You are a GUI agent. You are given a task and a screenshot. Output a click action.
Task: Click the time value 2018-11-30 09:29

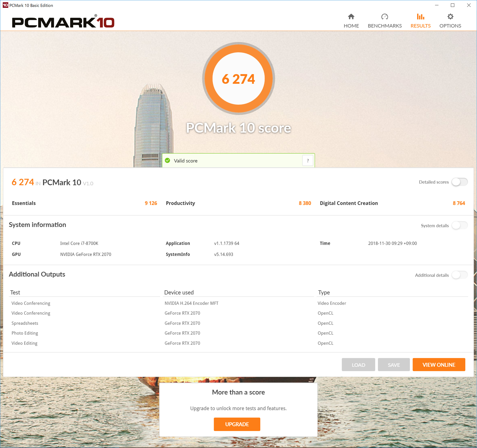392,243
